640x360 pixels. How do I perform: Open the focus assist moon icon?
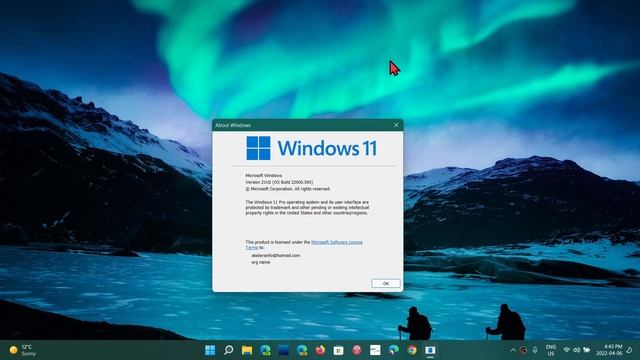[x=629, y=350]
